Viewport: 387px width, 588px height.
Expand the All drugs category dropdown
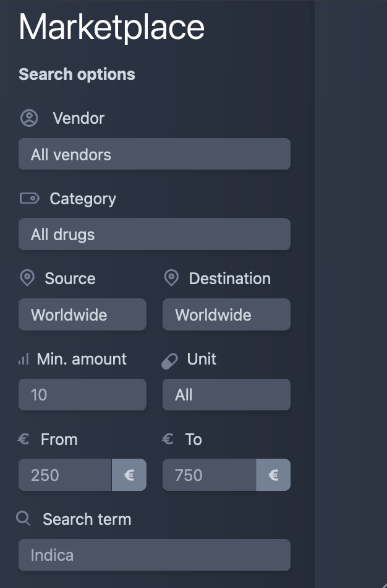tap(155, 234)
